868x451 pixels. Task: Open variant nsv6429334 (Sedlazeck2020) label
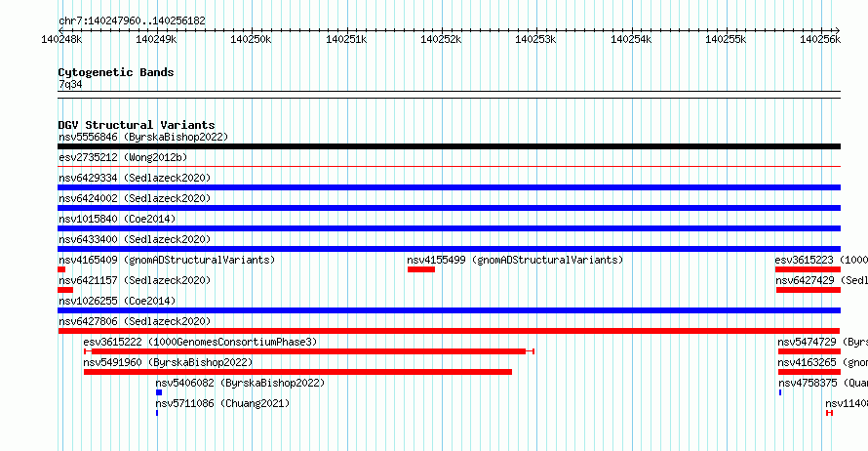click(x=135, y=178)
